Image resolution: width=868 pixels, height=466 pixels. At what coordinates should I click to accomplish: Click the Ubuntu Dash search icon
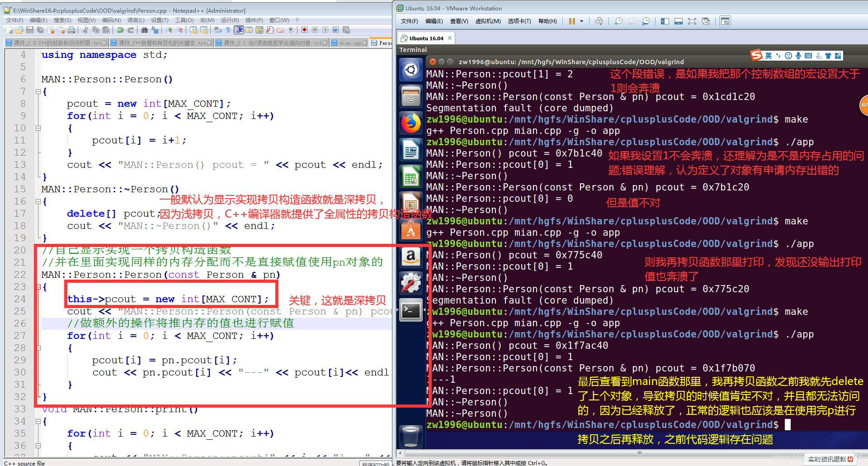click(x=410, y=70)
